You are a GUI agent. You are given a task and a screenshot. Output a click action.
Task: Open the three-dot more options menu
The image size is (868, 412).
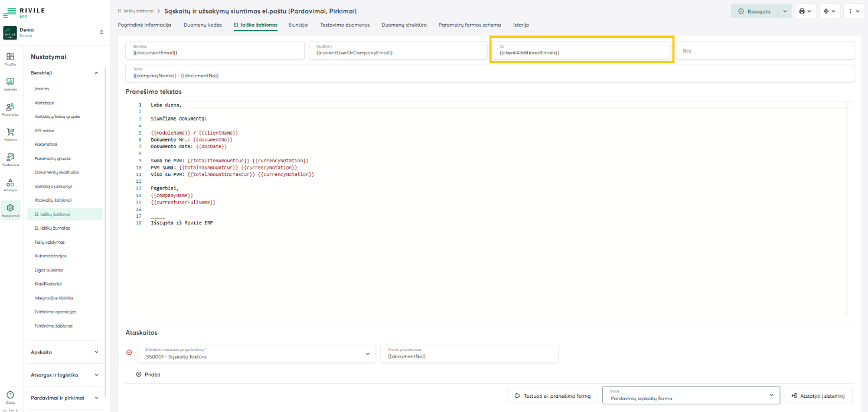[x=853, y=11]
